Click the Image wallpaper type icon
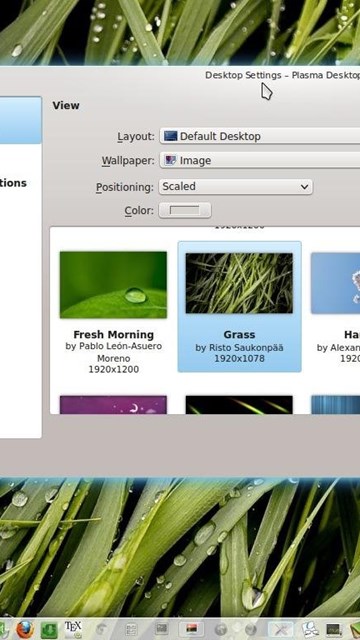Image resolution: width=360 pixels, height=640 pixels. coord(170,160)
